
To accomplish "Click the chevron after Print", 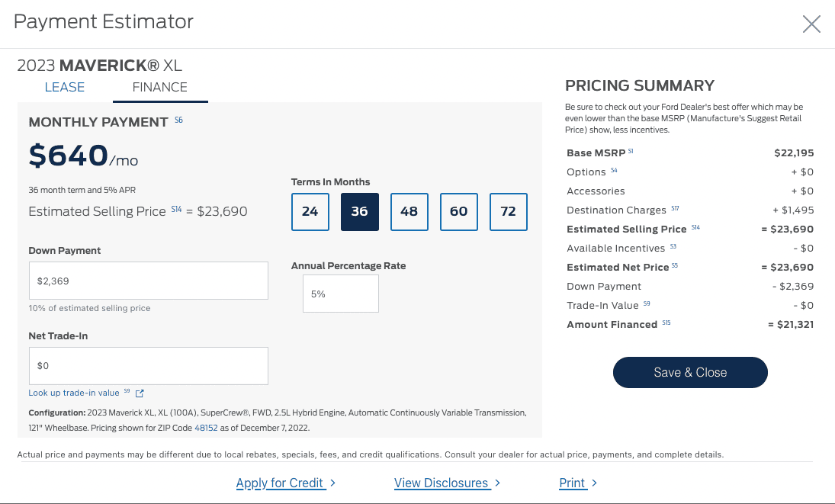I will (594, 483).
